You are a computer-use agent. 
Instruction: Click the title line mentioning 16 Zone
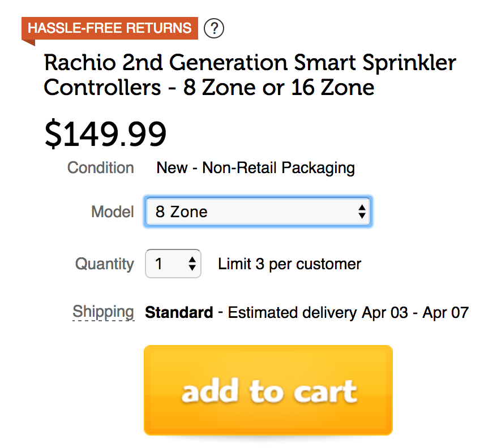pos(209,88)
